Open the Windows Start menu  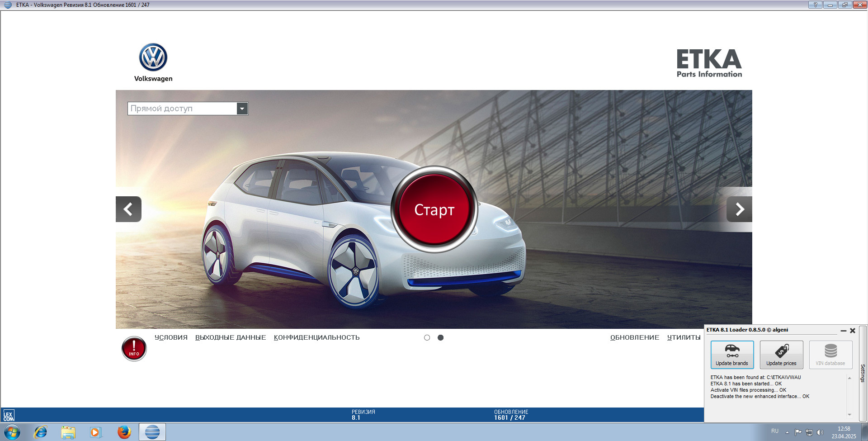(12, 432)
